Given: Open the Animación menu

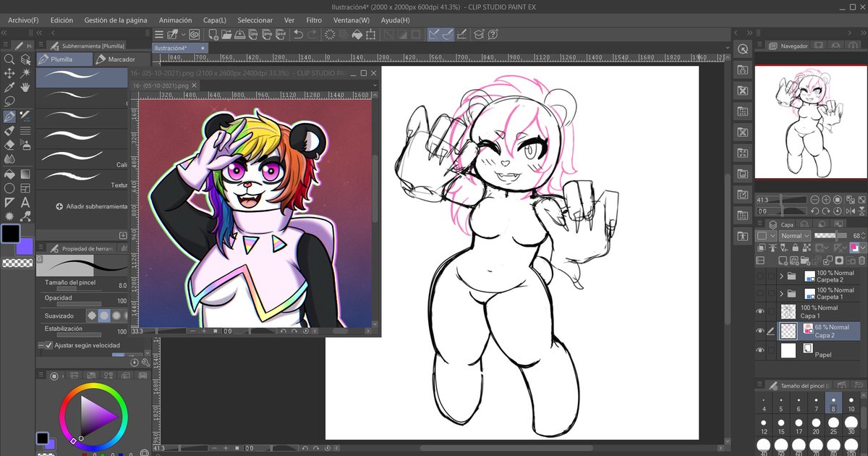Looking at the screenshot, I should tap(176, 20).
